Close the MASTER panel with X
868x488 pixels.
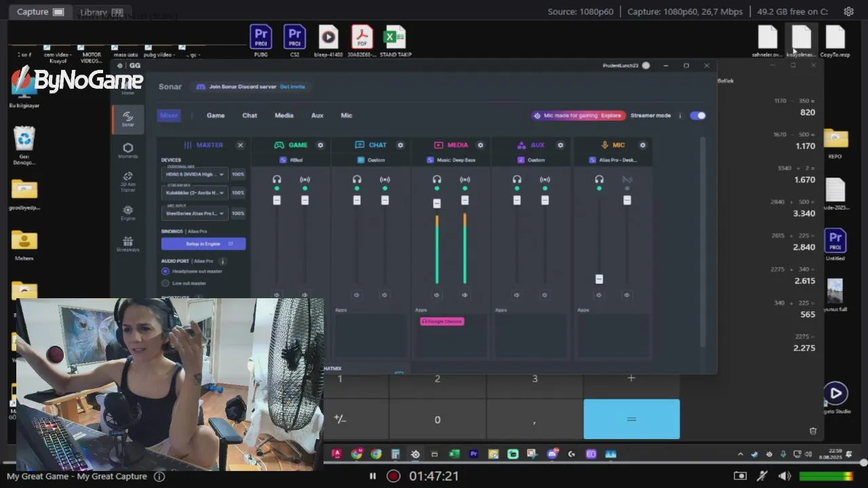pyautogui.click(x=240, y=145)
